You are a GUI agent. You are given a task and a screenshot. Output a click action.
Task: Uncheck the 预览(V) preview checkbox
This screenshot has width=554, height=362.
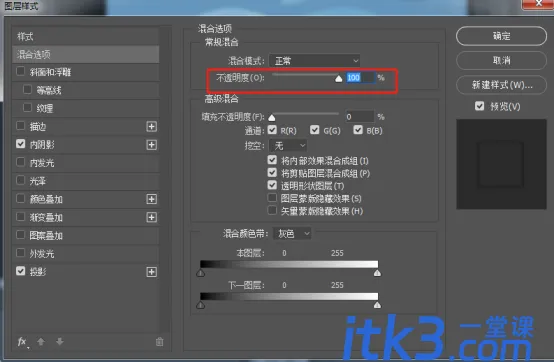click(479, 106)
